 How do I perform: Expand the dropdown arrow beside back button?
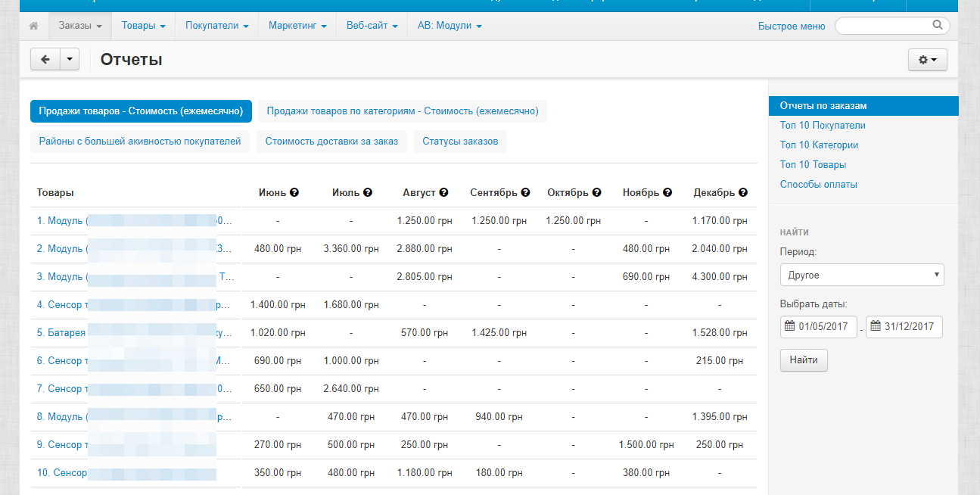[69, 60]
